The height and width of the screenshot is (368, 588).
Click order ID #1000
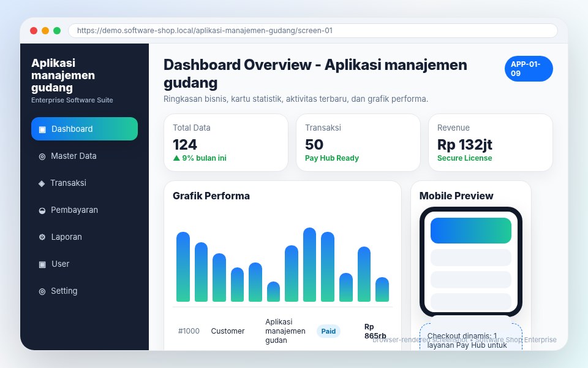189,331
